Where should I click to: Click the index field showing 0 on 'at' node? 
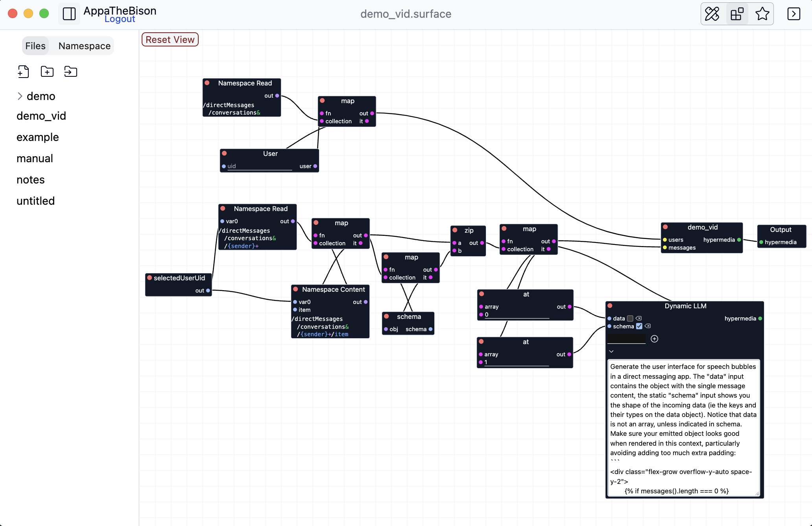[517, 315]
